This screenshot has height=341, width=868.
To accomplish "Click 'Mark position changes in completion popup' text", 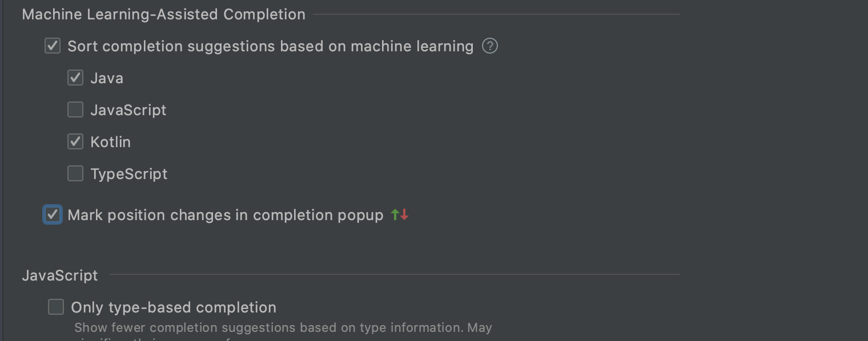I will click(226, 215).
